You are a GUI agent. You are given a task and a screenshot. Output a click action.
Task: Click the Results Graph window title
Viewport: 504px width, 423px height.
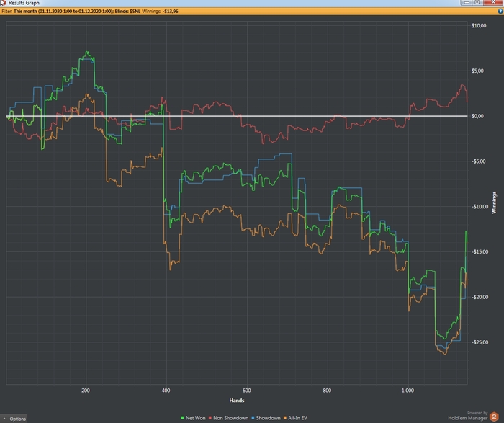(x=24, y=3)
